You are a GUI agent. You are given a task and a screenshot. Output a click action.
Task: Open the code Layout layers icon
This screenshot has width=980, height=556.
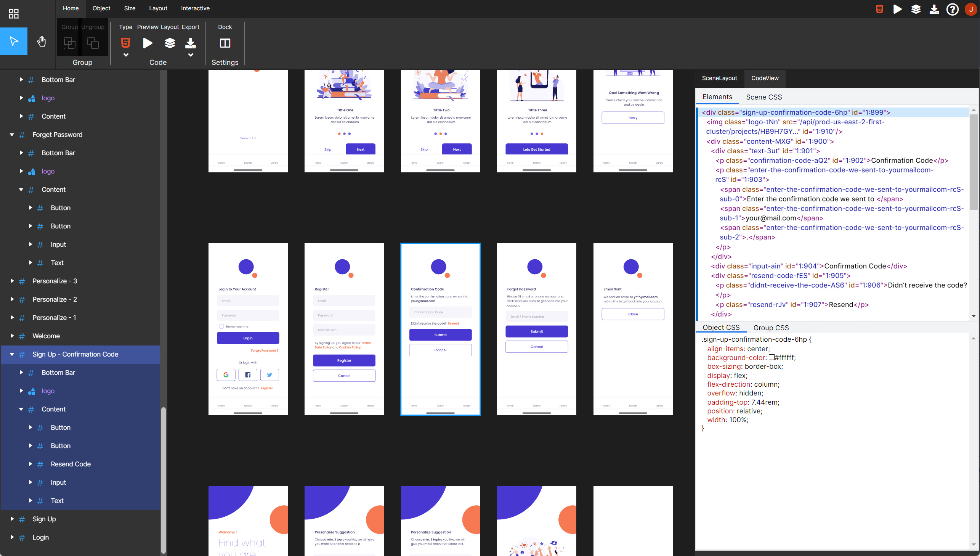170,43
